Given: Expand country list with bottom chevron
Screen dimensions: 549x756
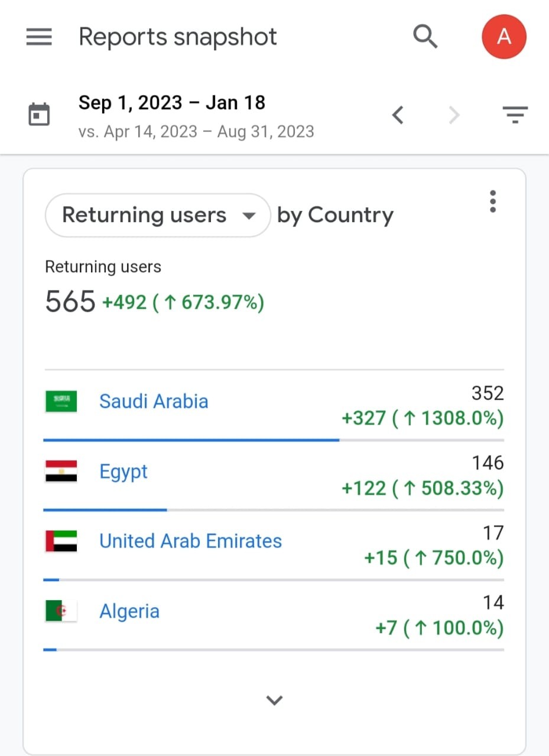Looking at the screenshot, I should click(274, 700).
